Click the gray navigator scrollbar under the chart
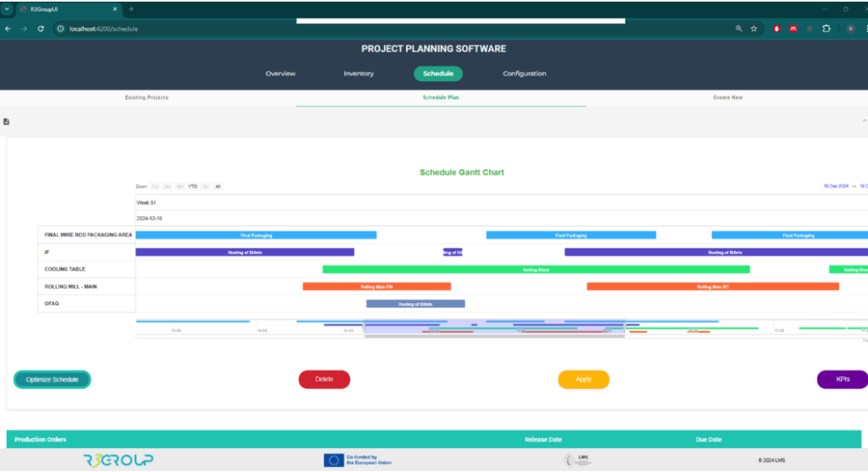The width and height of the screenshot is (868, 472). (494, 336)
